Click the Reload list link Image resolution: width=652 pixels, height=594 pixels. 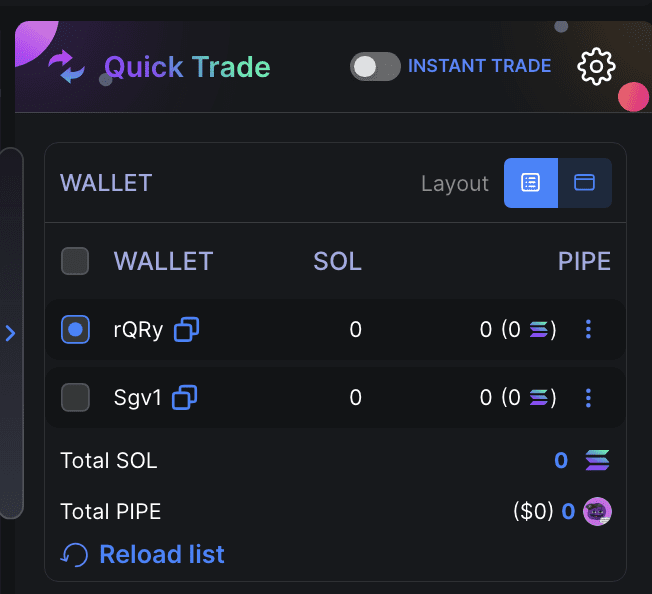click(x=162, y=554)
